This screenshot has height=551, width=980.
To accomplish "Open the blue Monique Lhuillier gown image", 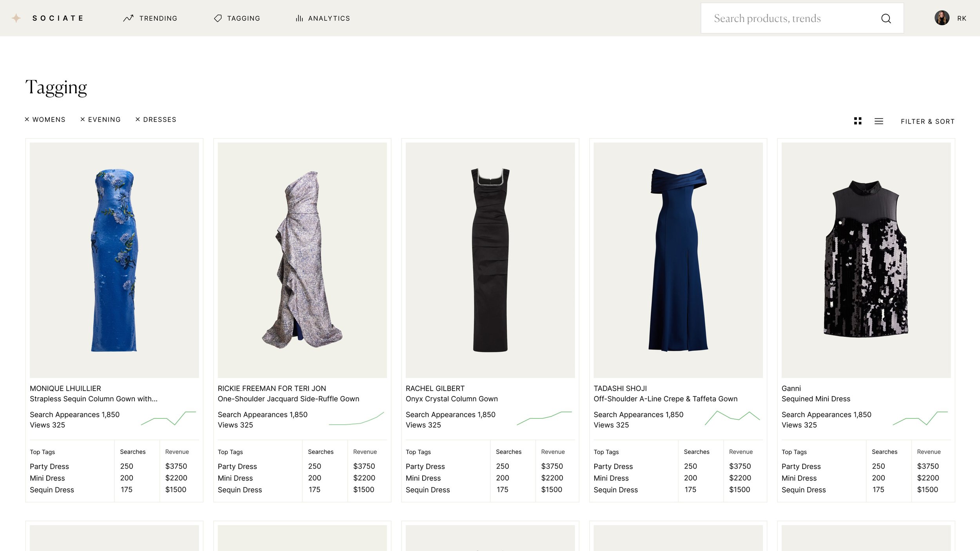I will coord(114,260).
